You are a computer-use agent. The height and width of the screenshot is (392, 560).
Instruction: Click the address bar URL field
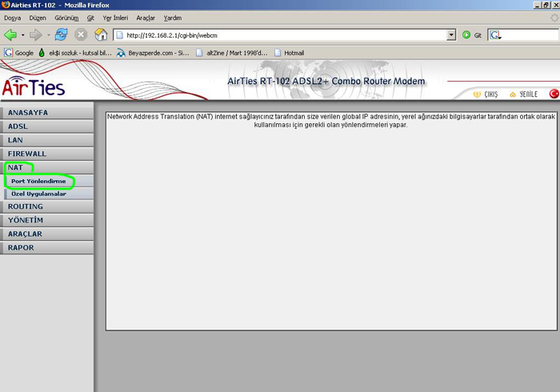pyautogui.click(x=280, y=35)
